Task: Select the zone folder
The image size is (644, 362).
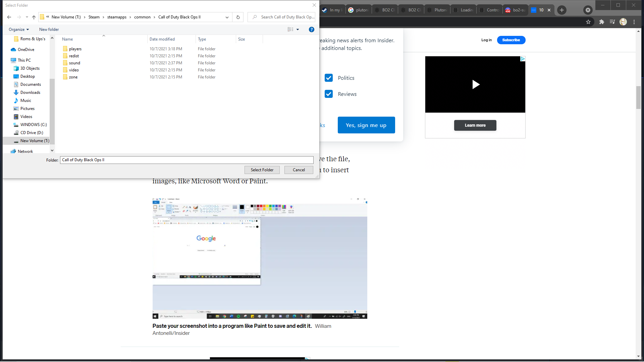Action: point(73,77)
